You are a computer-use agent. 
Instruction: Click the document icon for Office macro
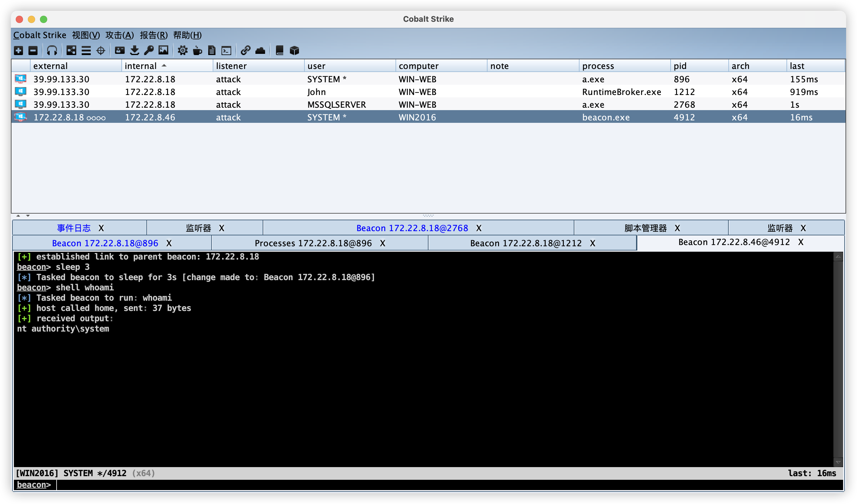tap(212, 51)
